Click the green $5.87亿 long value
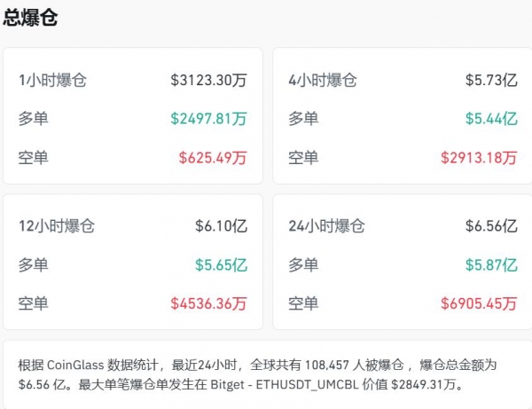 pos(491,264)
